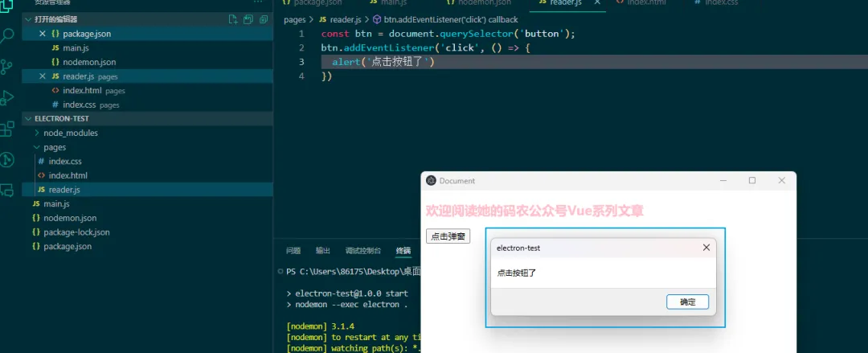Close the Document window
This screenshot has height=353, width=868.
point(782,181)
